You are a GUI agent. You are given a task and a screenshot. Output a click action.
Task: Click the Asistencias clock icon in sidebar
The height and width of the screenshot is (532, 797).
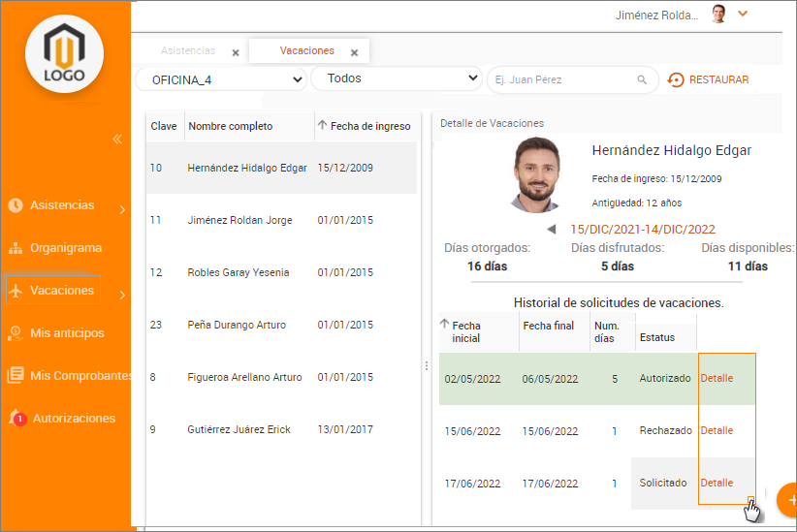click(16, 205)
